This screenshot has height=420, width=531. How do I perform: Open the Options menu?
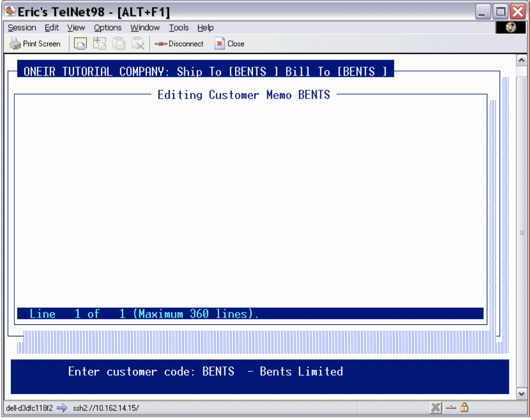point(108,28)
